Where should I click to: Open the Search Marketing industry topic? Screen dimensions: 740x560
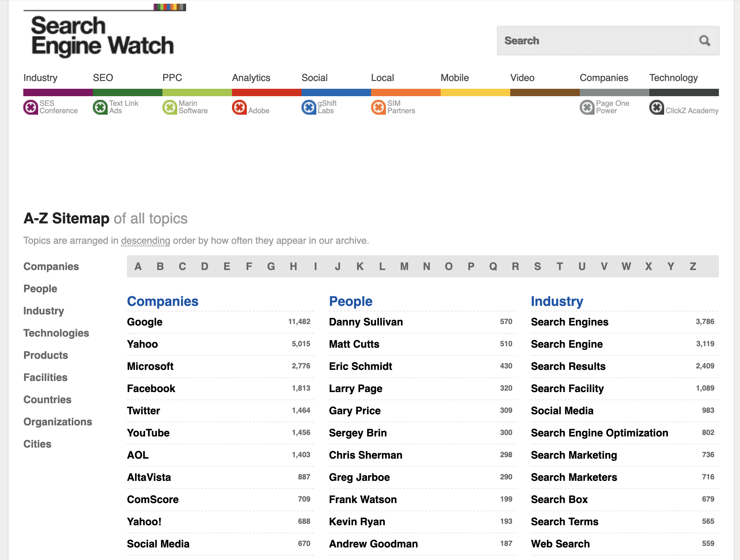[574, 455]
